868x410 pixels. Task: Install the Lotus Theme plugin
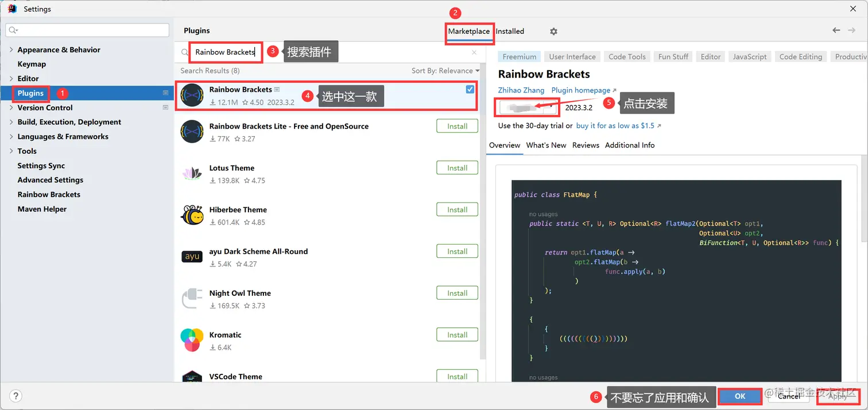coord(458,168)
